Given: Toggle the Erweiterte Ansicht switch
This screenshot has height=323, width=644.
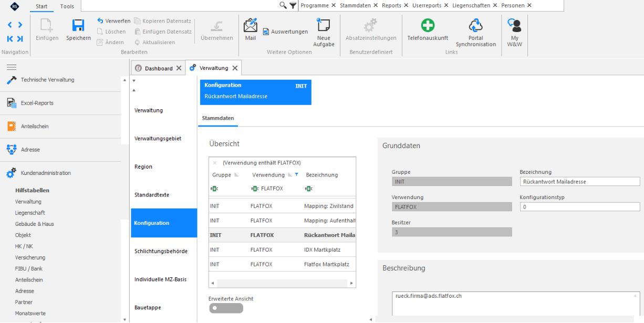Looking at the screenshot, I should click(226, 308).
